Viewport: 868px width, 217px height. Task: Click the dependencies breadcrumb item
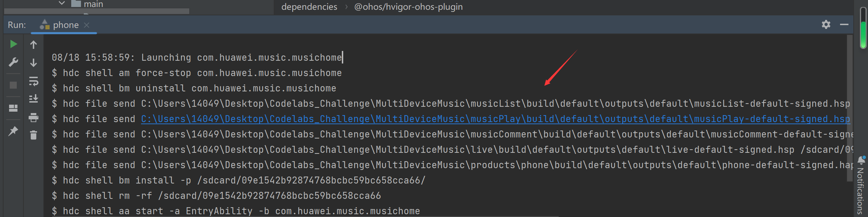pos(309,7)
